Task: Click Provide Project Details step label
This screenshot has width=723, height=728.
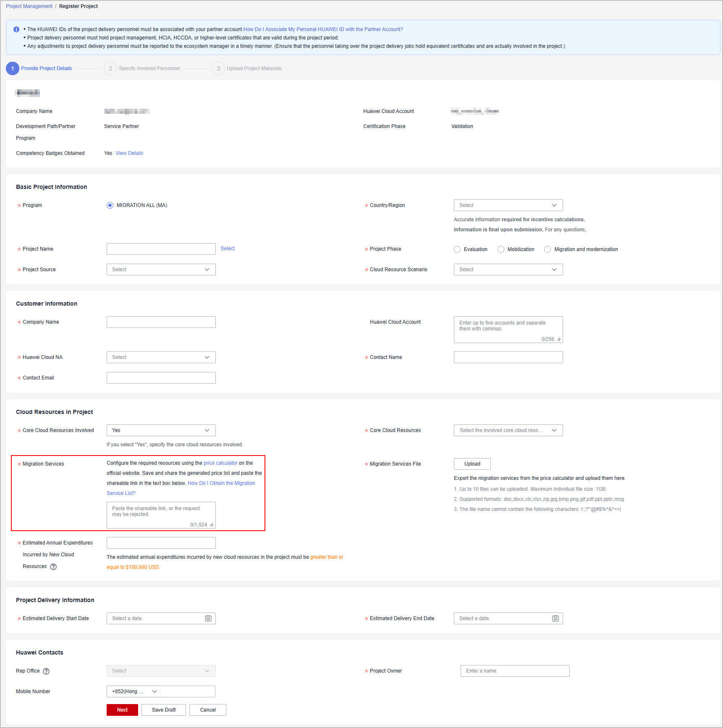Action: coord(47,68)
